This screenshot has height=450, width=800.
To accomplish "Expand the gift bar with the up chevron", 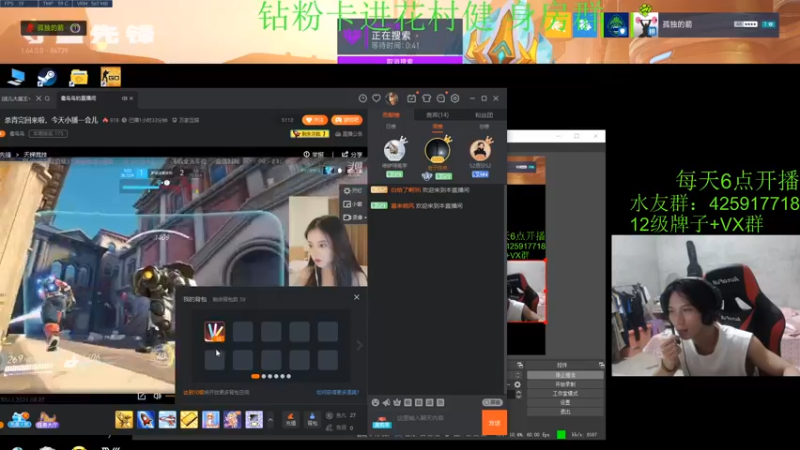I will [270, 420].
